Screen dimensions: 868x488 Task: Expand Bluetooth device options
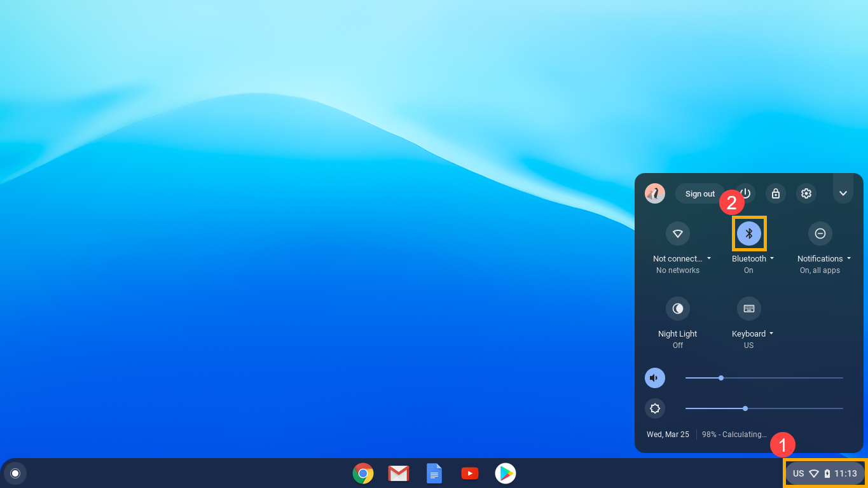click(772, 258)
